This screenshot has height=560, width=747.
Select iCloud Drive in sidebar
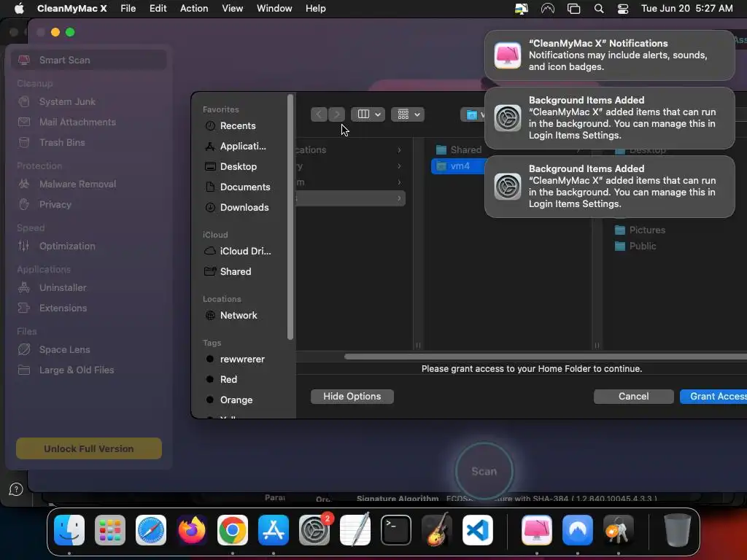(x=245, y=251)
